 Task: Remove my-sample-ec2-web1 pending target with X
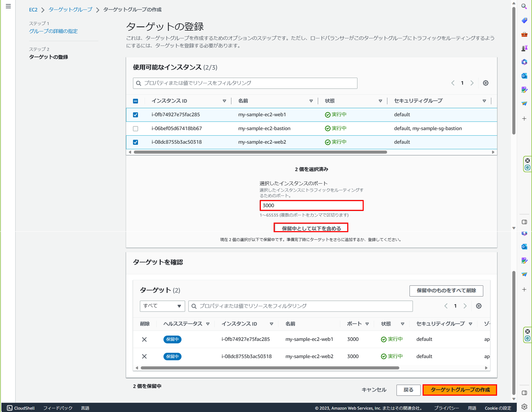pos(144,339)
